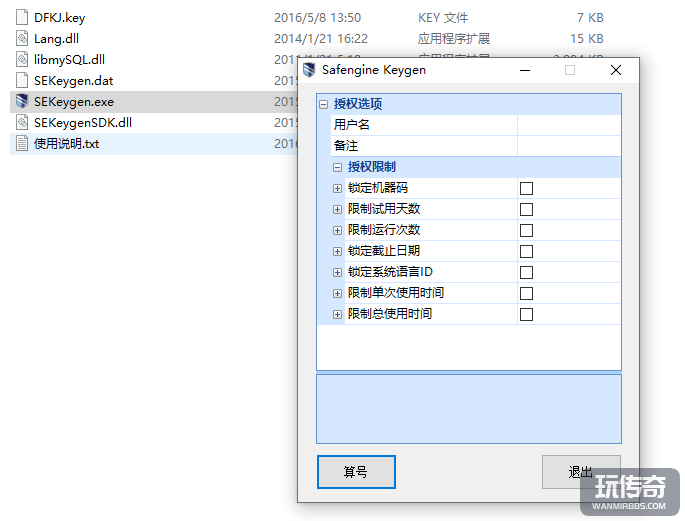
Task: Click the 限制运行次数 label
Action: (384, 230)
